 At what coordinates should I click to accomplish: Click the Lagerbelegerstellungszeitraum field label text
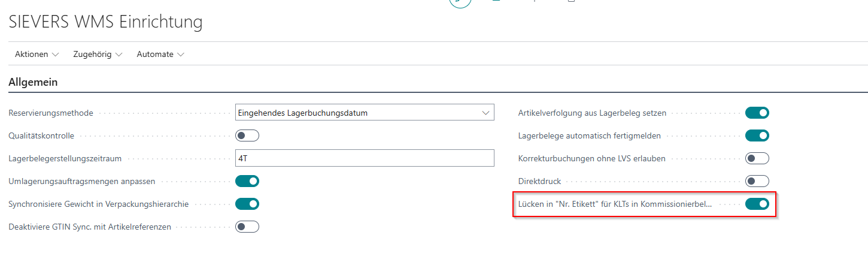point(65,158)
